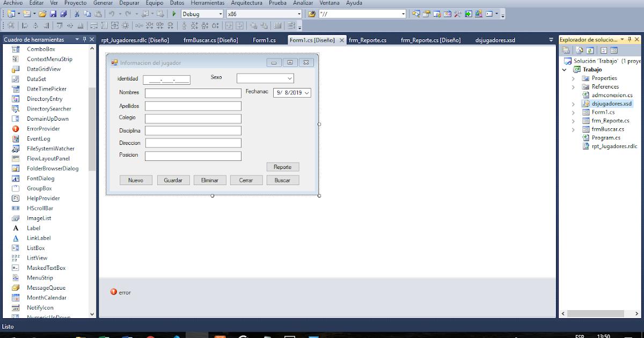Click inside the identidad masked text box

pos(166,79)
